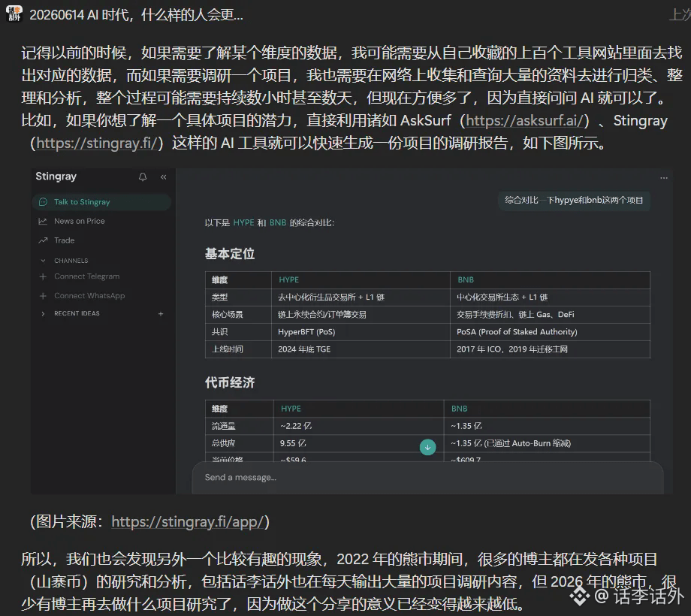Click the 总供应 row label

(223, 443)
